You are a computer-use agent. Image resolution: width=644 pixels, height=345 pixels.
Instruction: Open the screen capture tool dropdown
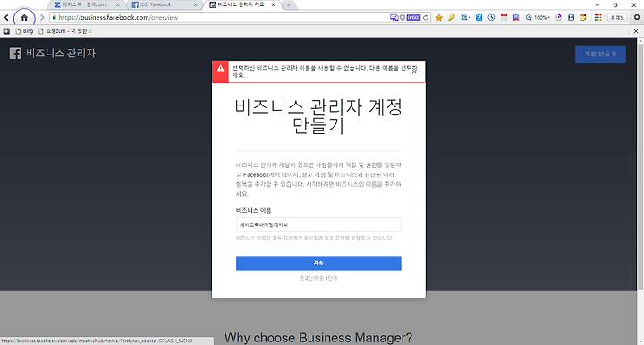click(466, 17)
